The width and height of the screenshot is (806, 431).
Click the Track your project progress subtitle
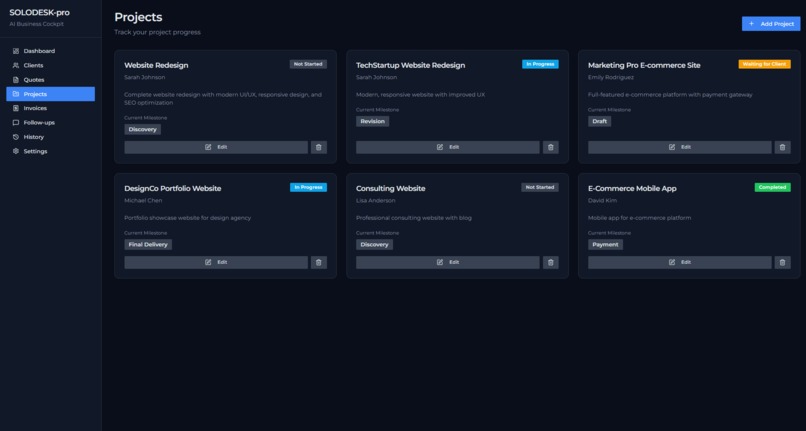(157, 32)
